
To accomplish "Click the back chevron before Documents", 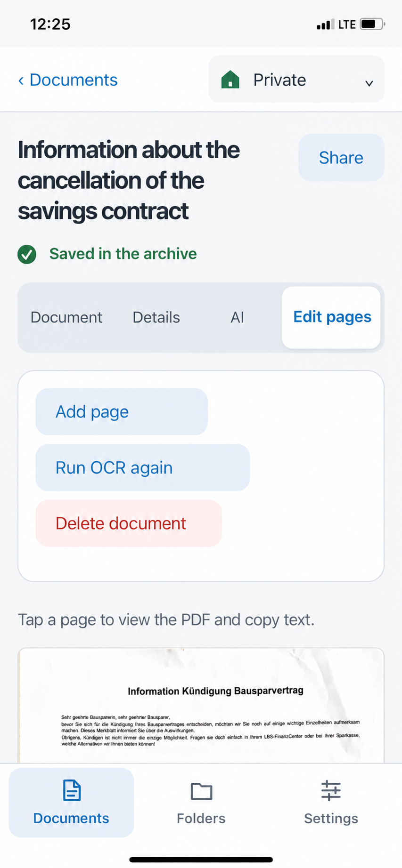I will click(x=21, y=80).
